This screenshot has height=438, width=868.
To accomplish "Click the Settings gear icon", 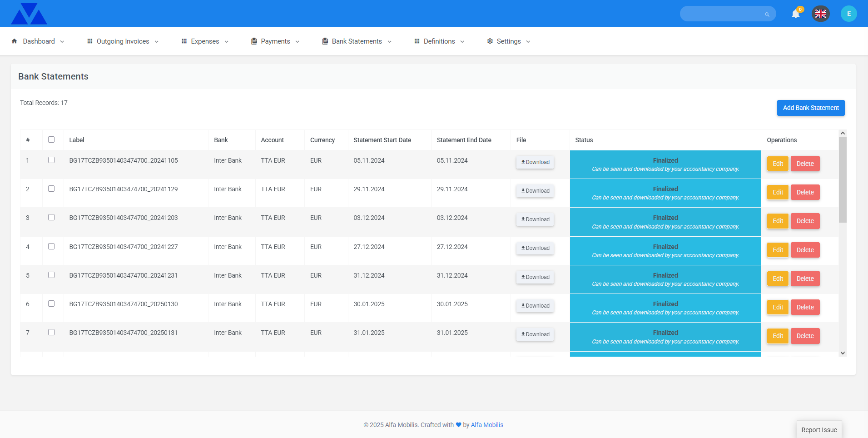I will pos(490,41).
